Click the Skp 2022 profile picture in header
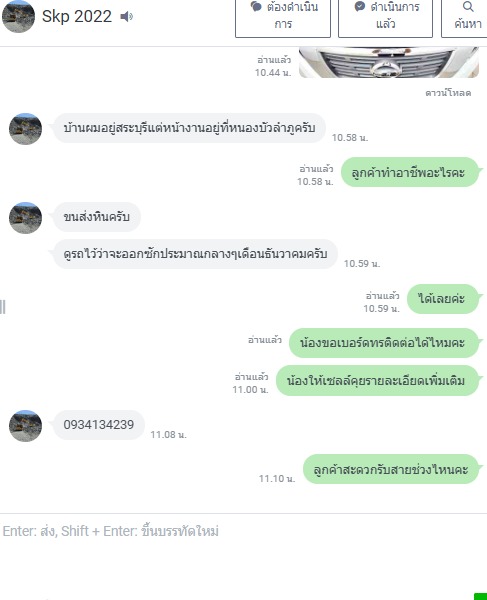Image resolution: width=487 pixels, height=600 pixels. click(18, 16)
